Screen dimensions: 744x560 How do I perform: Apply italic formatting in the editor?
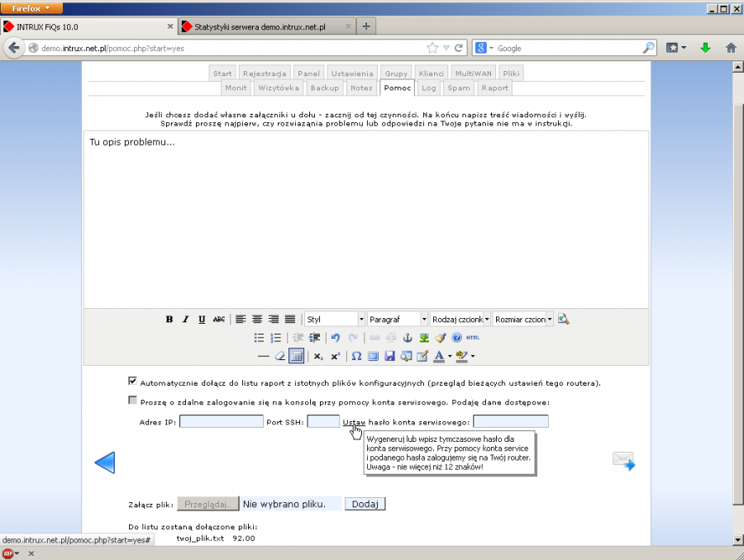tap(186, 320)
